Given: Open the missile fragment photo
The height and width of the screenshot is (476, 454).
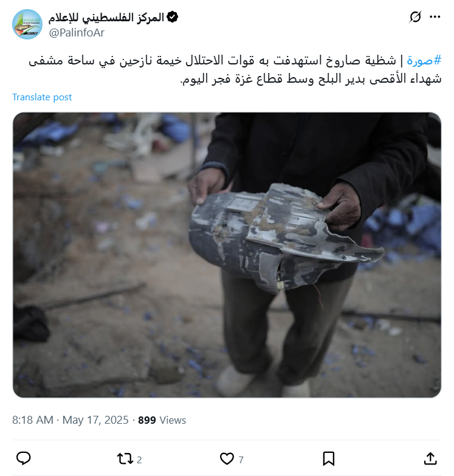Looking at the screenshot, I should tap(227, 255).
